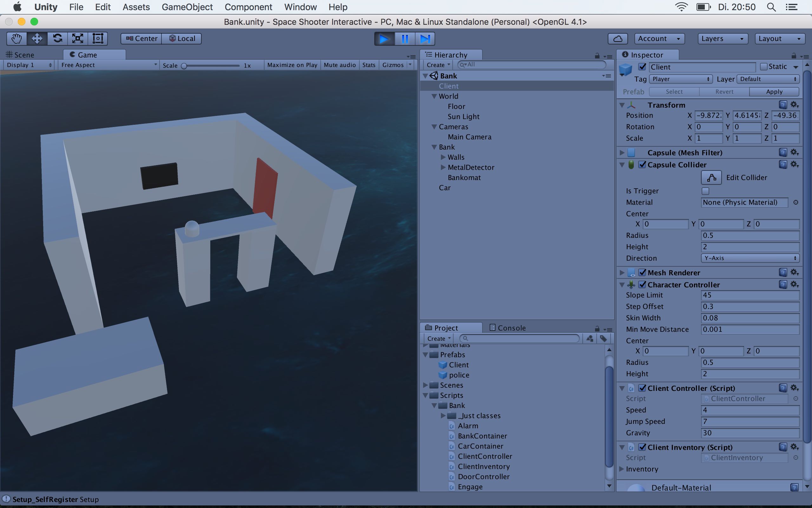Toggle Capsule Collider enabled checkbox
Screen dimensions: 812x508
click(642, 165)
